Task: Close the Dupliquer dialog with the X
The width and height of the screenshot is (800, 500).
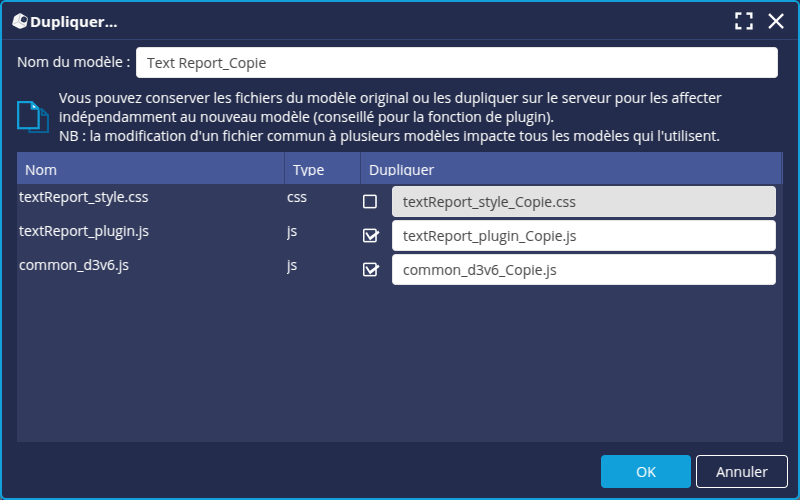Action: [x=775, y=21]
